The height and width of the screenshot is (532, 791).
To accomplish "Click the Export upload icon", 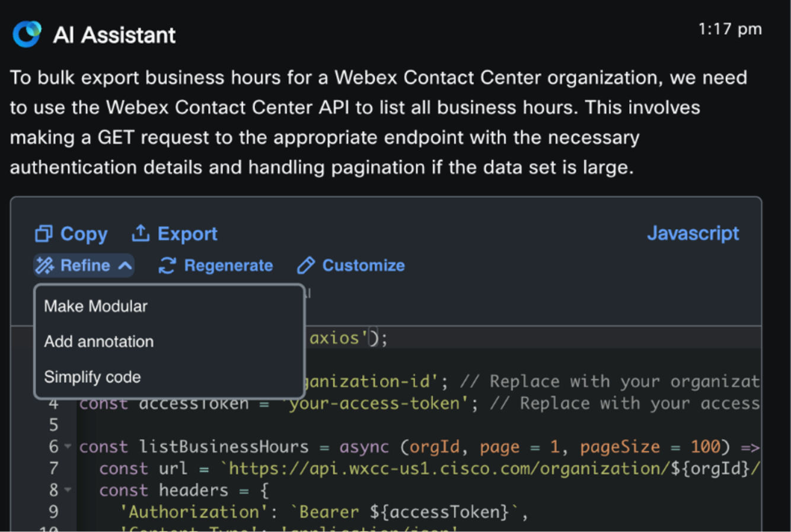I will point(140,233).
